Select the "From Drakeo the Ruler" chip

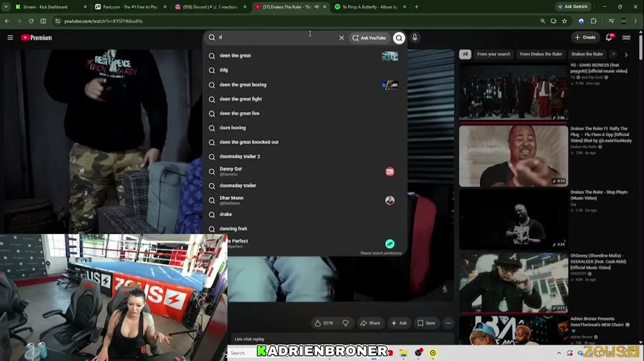[541, 54]
